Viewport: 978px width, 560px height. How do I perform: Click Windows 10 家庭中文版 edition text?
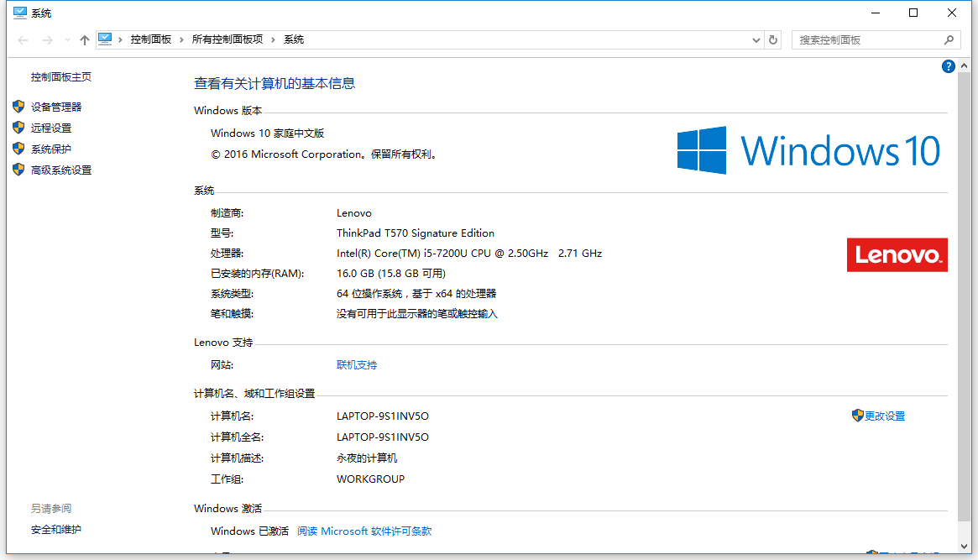268,133
